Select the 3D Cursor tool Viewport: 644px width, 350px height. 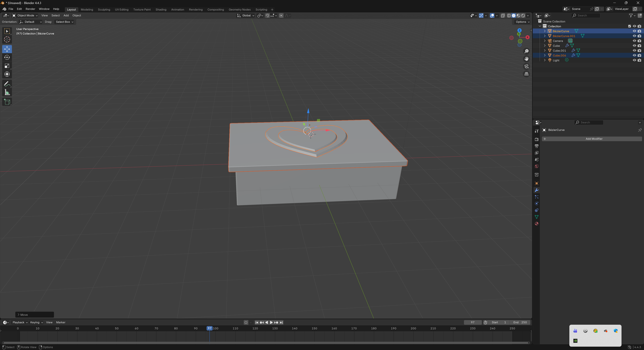pyautogui.click(x=7, y=39)
